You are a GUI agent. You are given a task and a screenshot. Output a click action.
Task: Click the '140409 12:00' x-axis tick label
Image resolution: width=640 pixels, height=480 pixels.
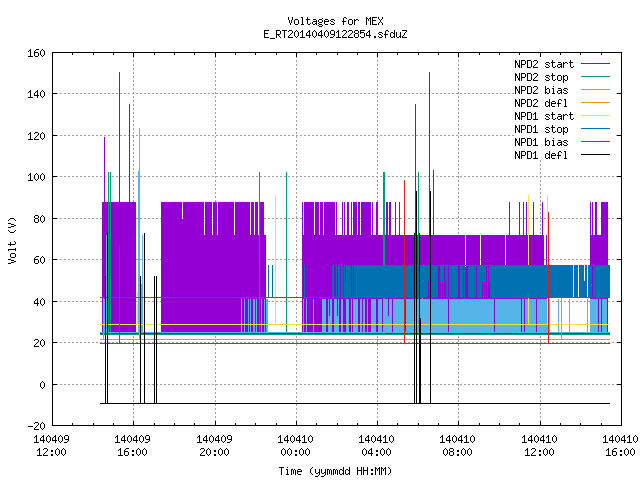pyautogui.click(x=51, y=446)
